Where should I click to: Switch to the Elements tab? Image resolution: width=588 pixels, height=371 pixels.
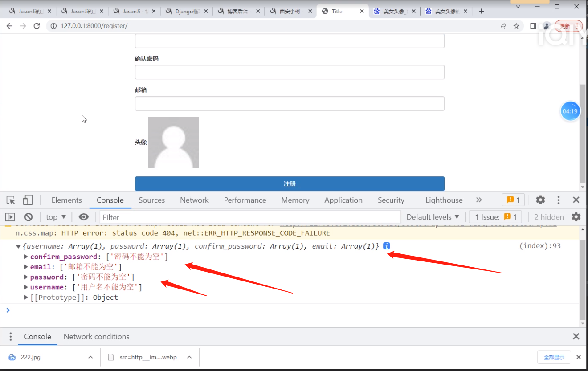click(67, 200)
